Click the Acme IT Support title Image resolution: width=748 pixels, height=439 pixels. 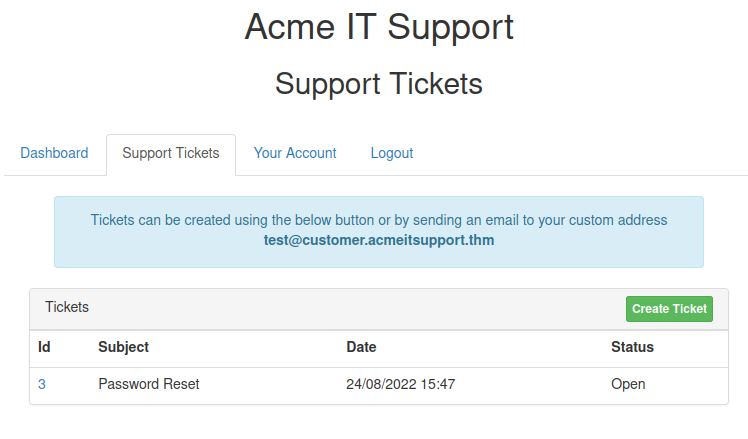coord(379,27)
